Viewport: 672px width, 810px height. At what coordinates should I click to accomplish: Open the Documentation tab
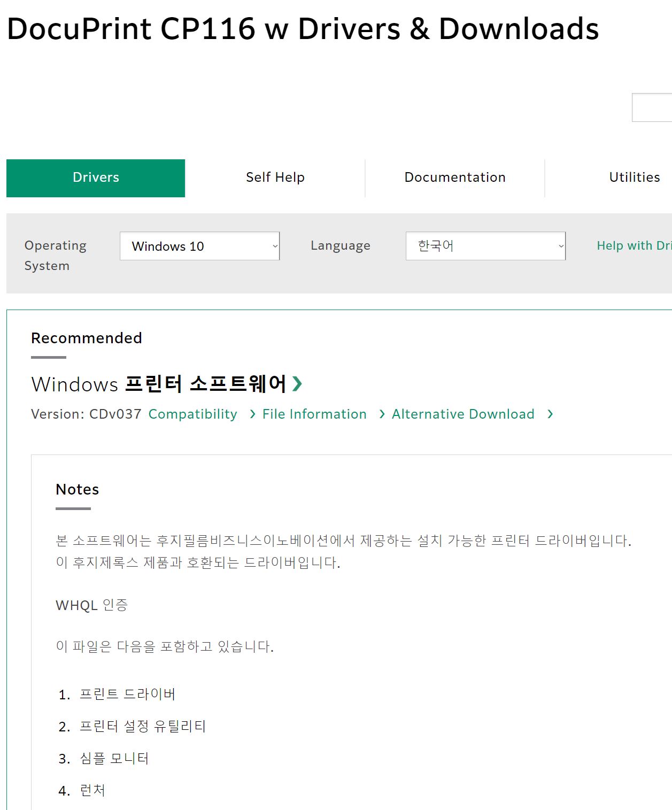pos(455,178)
